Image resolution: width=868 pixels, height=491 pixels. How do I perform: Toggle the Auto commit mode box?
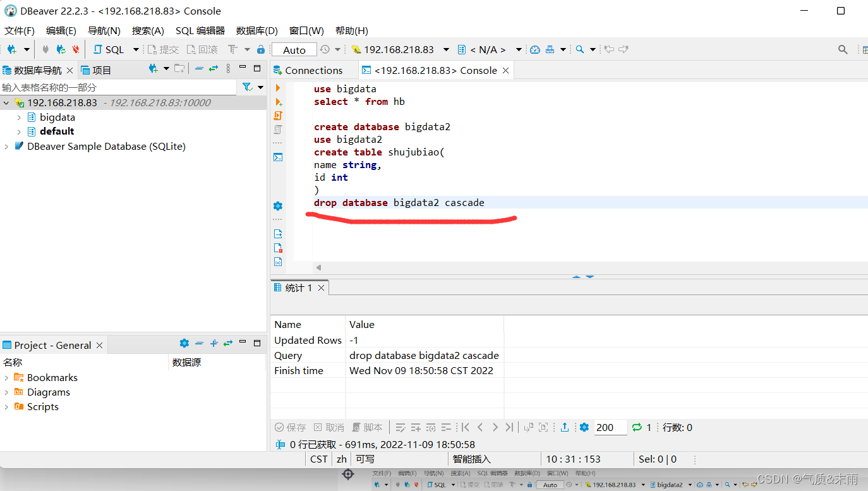tap(294, 50)
